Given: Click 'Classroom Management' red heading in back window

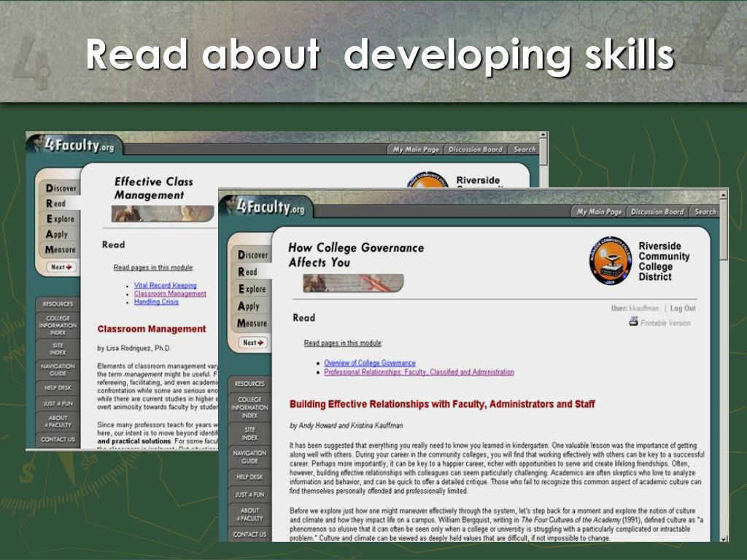Looking at the screenshot, I should pos(152,329).
